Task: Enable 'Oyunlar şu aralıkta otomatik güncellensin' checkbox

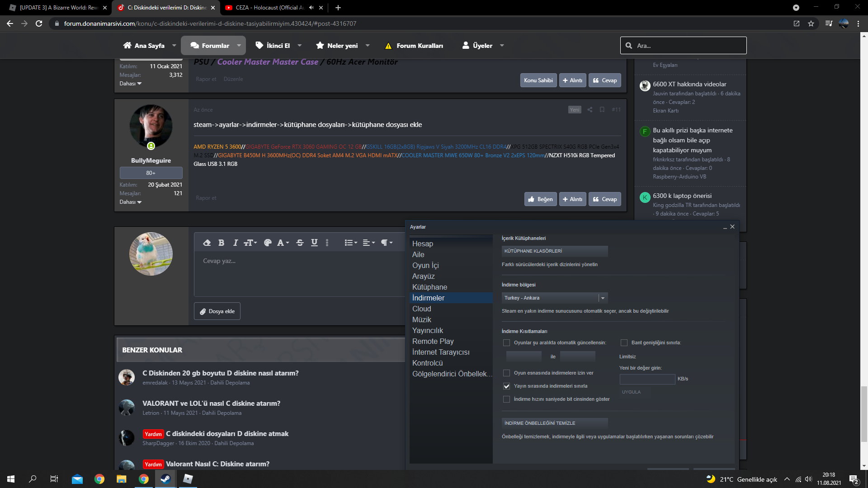Action: (506, 343)
